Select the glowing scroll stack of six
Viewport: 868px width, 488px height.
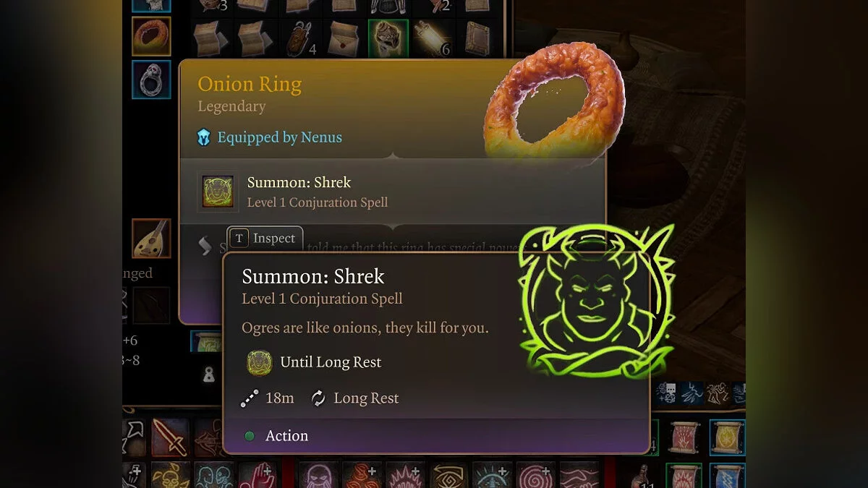pos(433,39)
